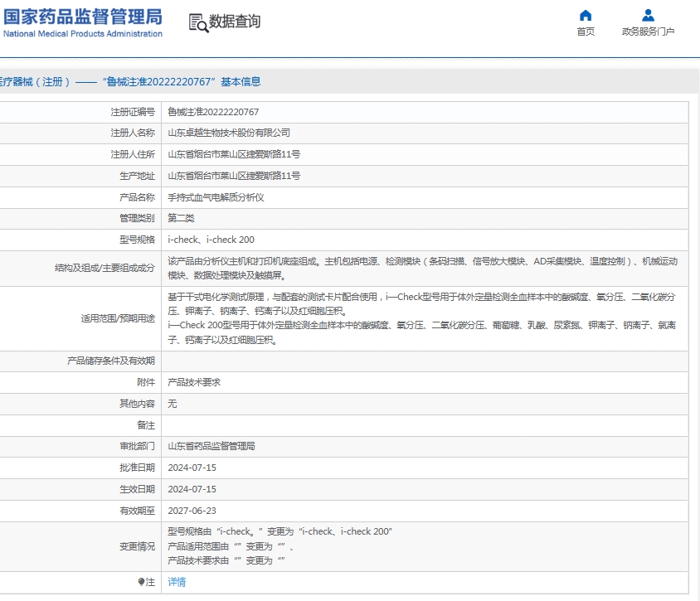
Task: Select 山东卓越生物技术股份有限公司 registrant name
Action: [229, 133]
